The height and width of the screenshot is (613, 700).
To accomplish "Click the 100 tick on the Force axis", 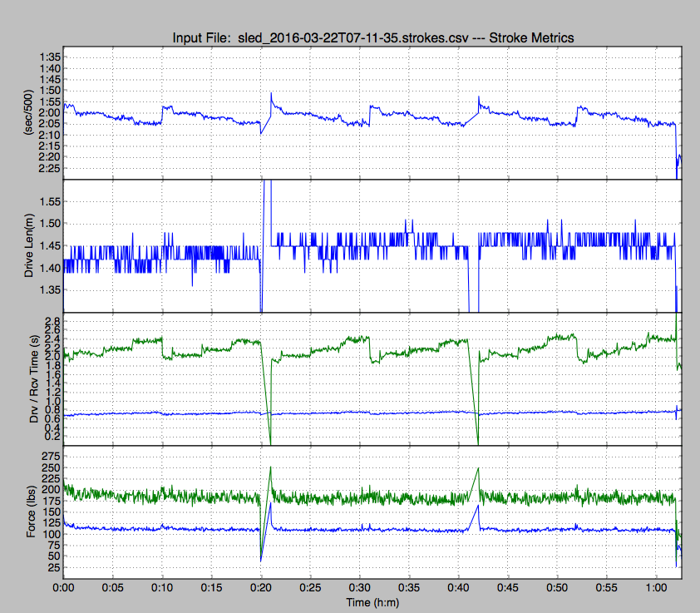I will pyautogui.click(x=50, y=534).
